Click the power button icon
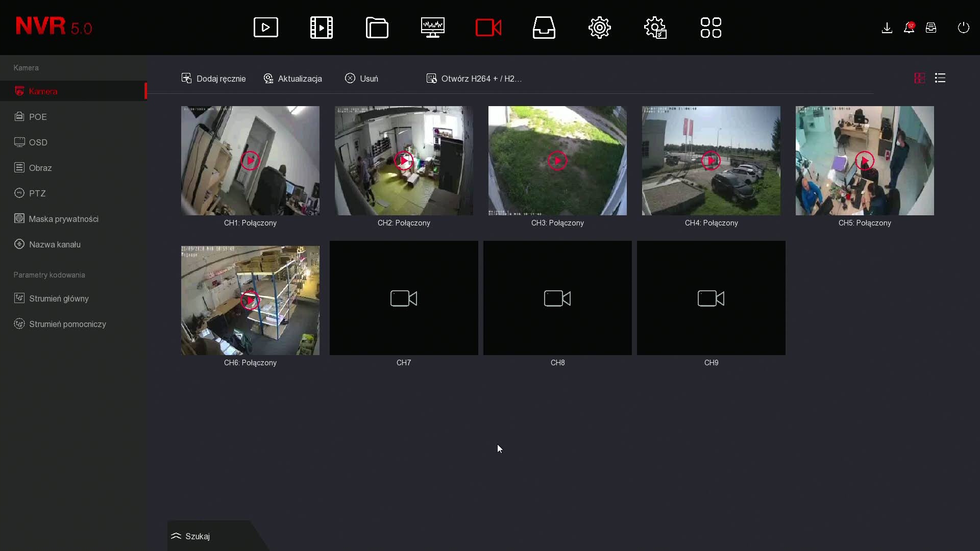Screen dimensions: 980x551 pos(964,28)
